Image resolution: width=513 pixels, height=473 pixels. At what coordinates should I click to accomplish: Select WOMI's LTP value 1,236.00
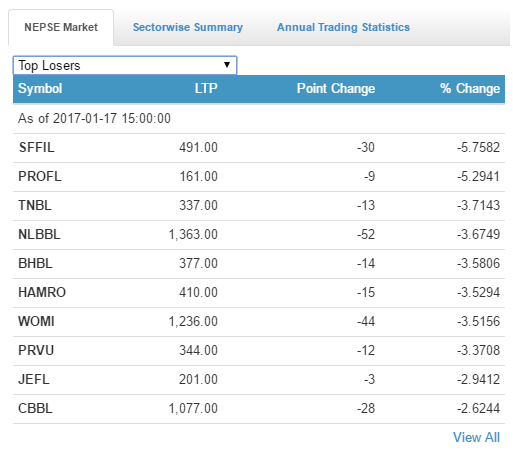coord(193,321)
